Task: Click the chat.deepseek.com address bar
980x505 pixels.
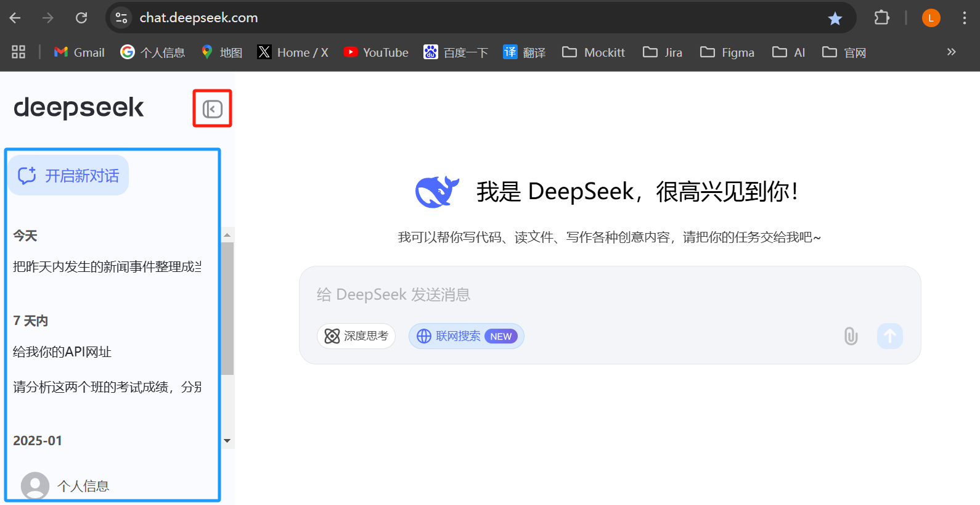Action: (481, 18)
